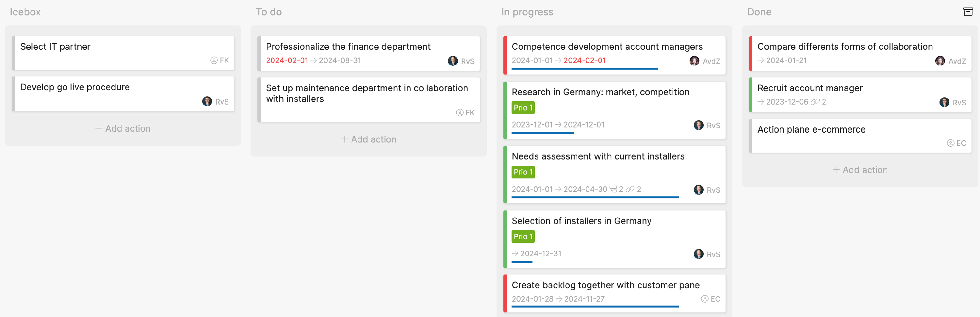Click RvS avatar on Research in Germany card
This screenshot has width=980, height=317.
tap(698, 125)
